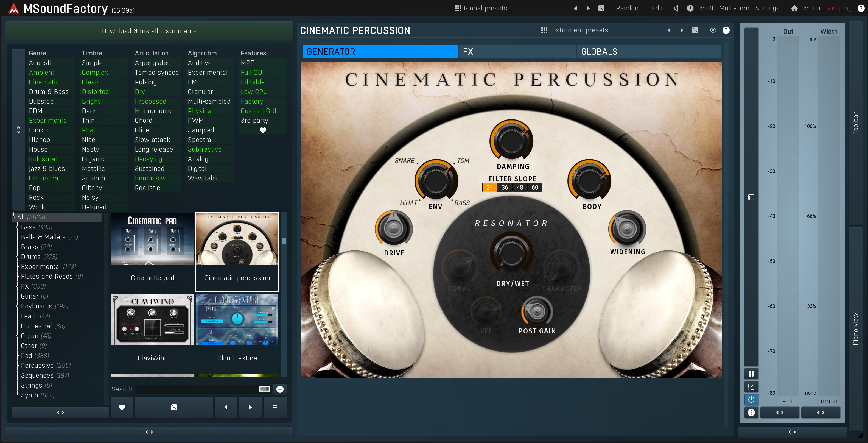Click the on-screen keyboard icon in search
The width and height of the screenshot is (868, 443).
click(265, 389)
